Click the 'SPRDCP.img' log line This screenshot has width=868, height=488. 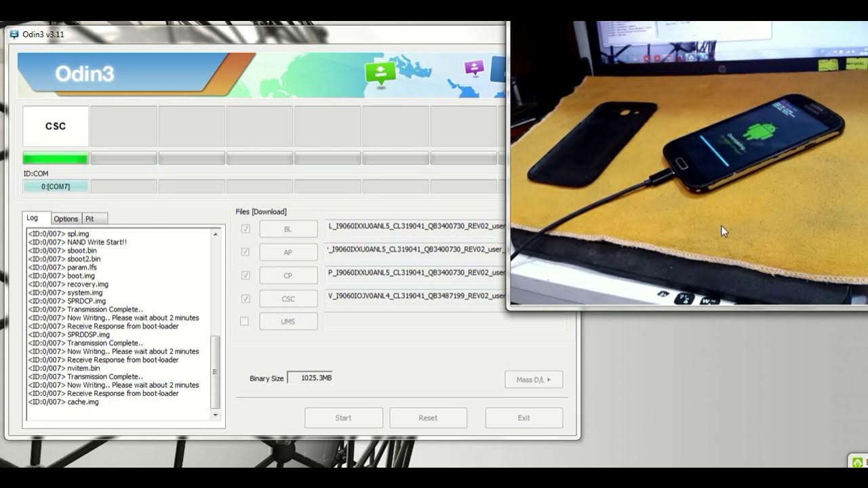66,301
